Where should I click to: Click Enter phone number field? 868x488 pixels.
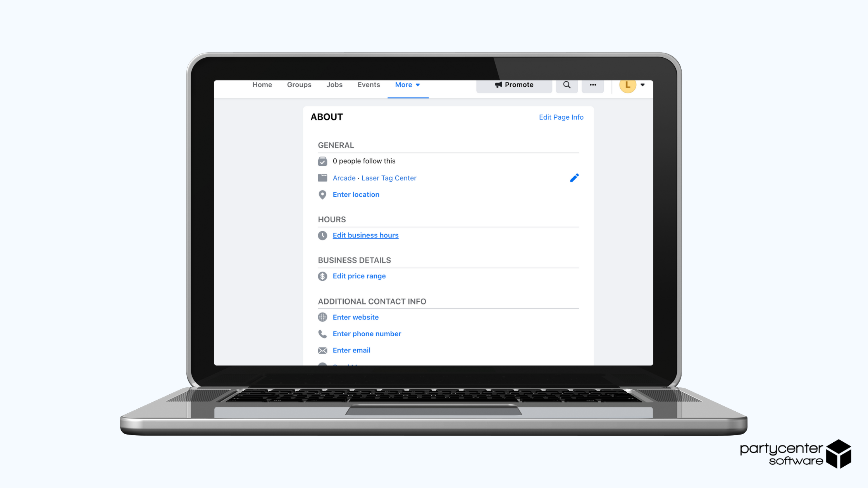coord(367,334)
